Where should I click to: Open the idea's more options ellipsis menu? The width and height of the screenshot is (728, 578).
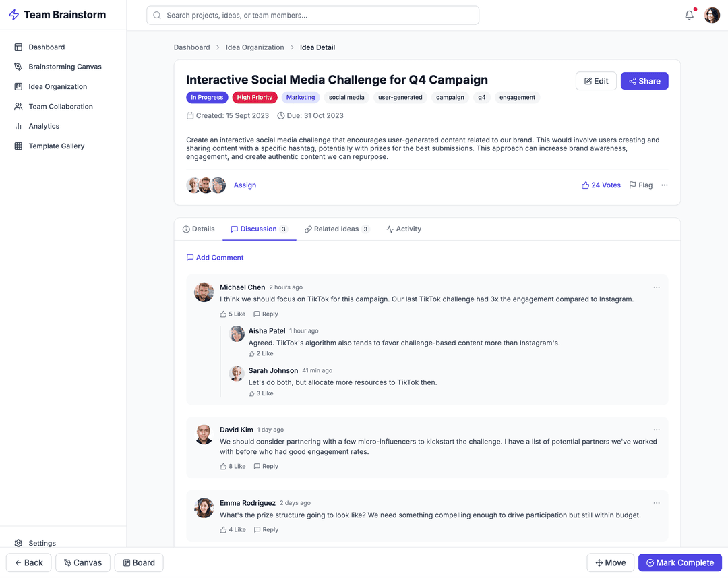pyautogui.click(x=665, y=185)
